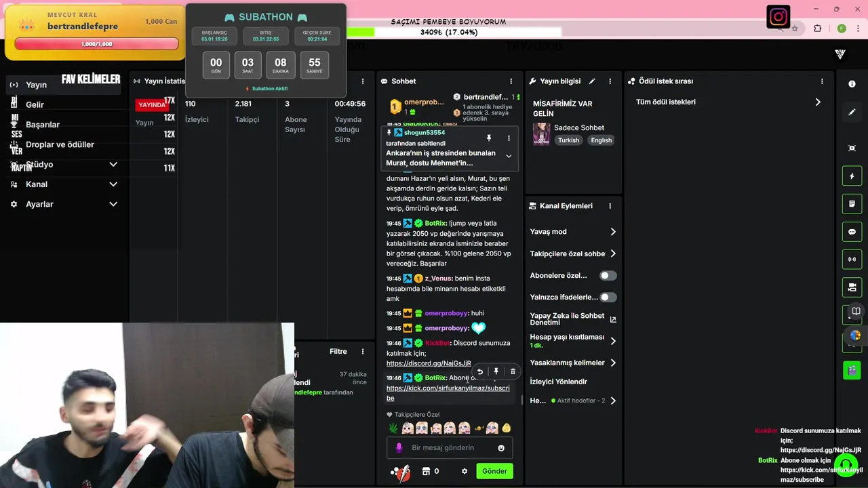This screenshot has width=868, height=488.
Task: Click username z_Venus in chat
Action: (x=439, y=279)
